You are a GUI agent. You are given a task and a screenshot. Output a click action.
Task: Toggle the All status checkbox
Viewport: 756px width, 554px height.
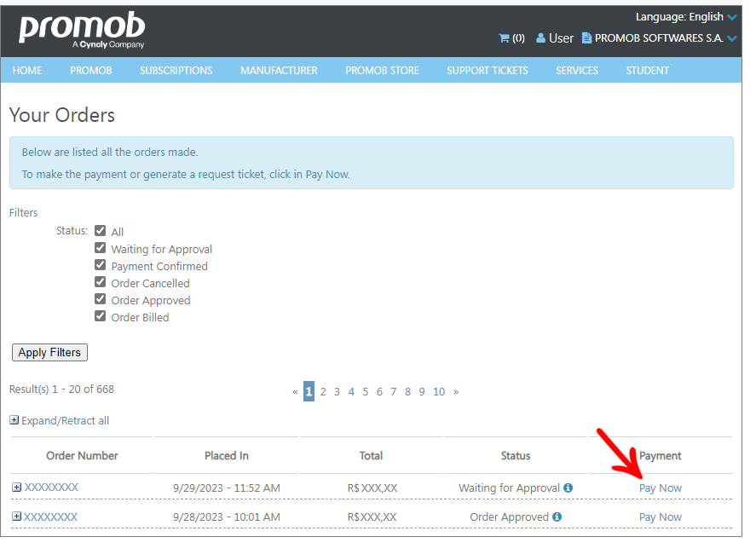click(x=100, y=230)
